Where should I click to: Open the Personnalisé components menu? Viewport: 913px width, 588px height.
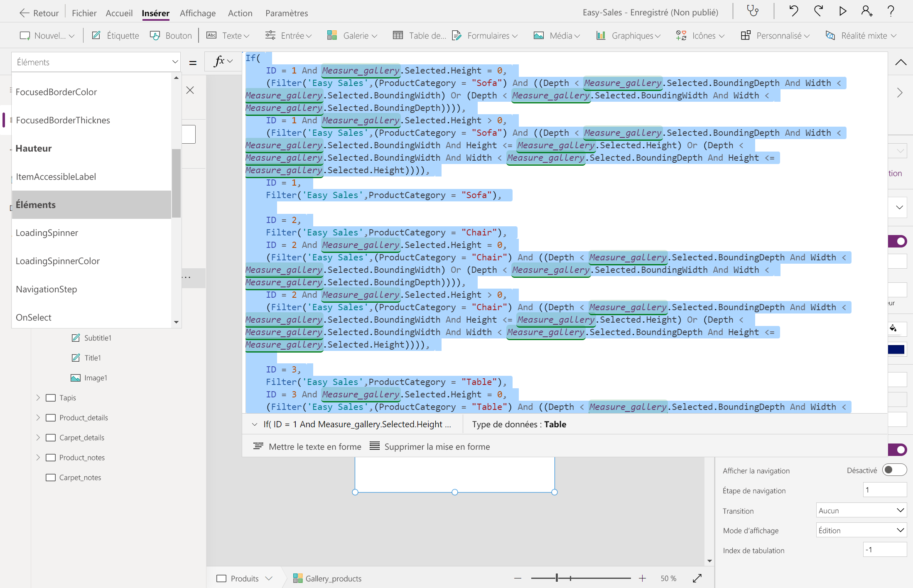[x=775, y=35]
